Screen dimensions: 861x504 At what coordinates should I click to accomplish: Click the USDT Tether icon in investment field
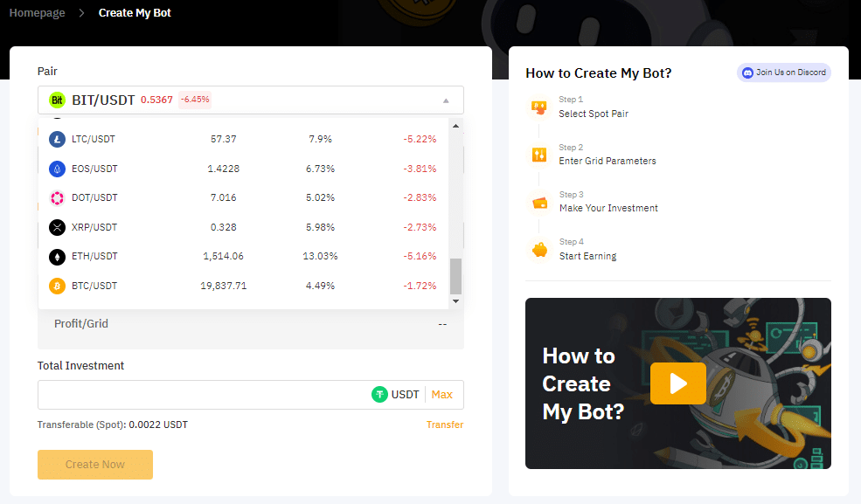(x=379, y=394)
